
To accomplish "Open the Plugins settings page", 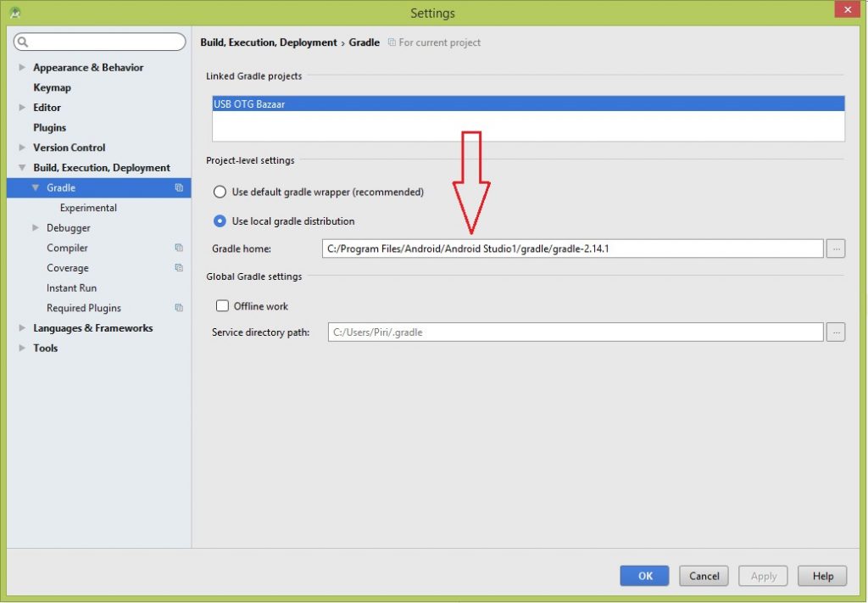I will coord(49,127).
